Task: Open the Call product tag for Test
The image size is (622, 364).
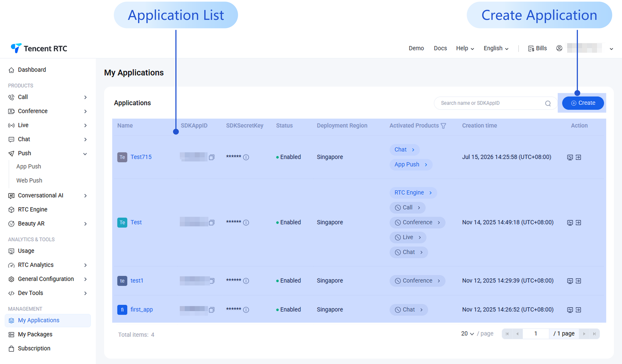Action: click(408, 208)
